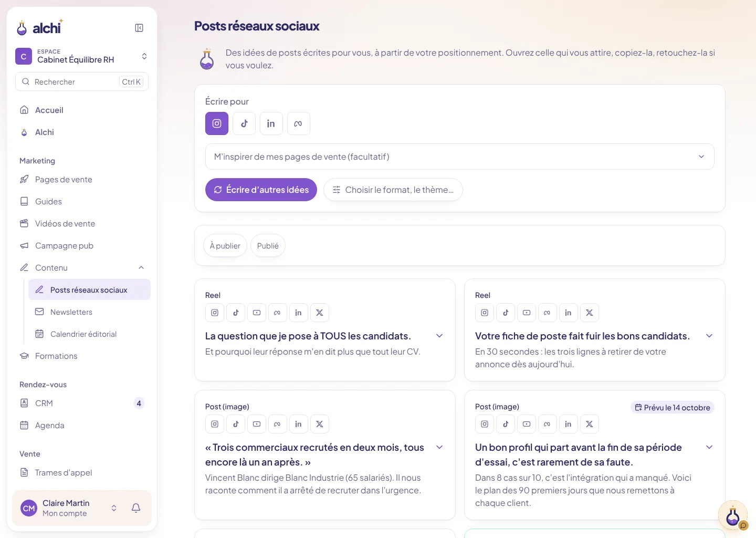Click Choisir le format, le thème button
The width and height of the screenshot is (756, 538).
[x=393, y=190]
